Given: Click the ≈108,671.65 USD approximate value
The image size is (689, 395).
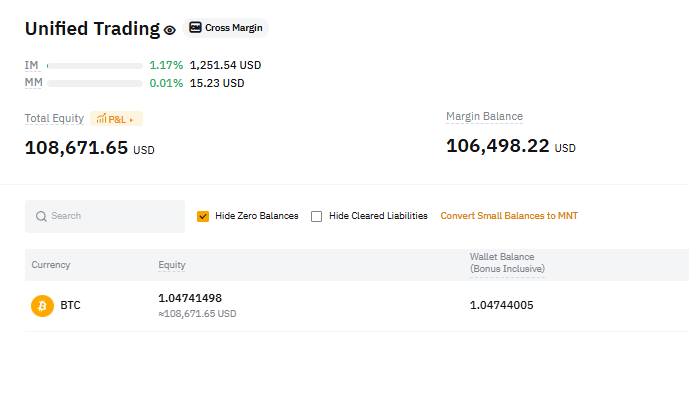Looking at the screenshot, I should click(197, 314).
